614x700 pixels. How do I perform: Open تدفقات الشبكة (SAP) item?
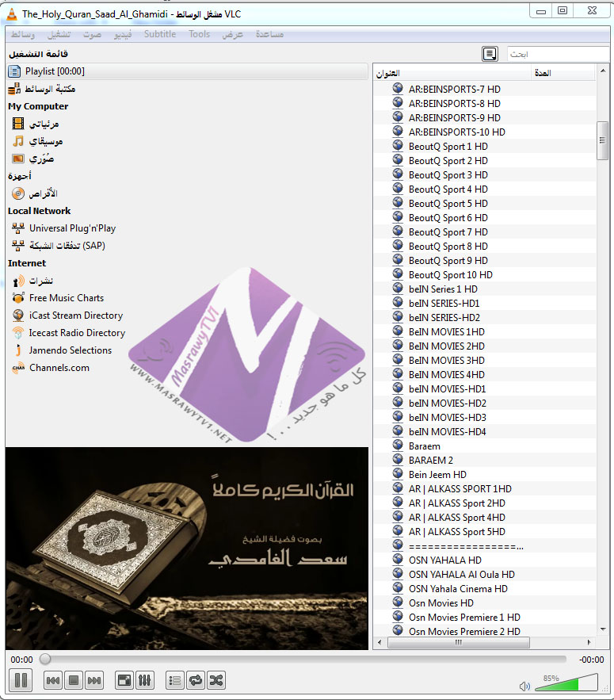tap(59, 246)
